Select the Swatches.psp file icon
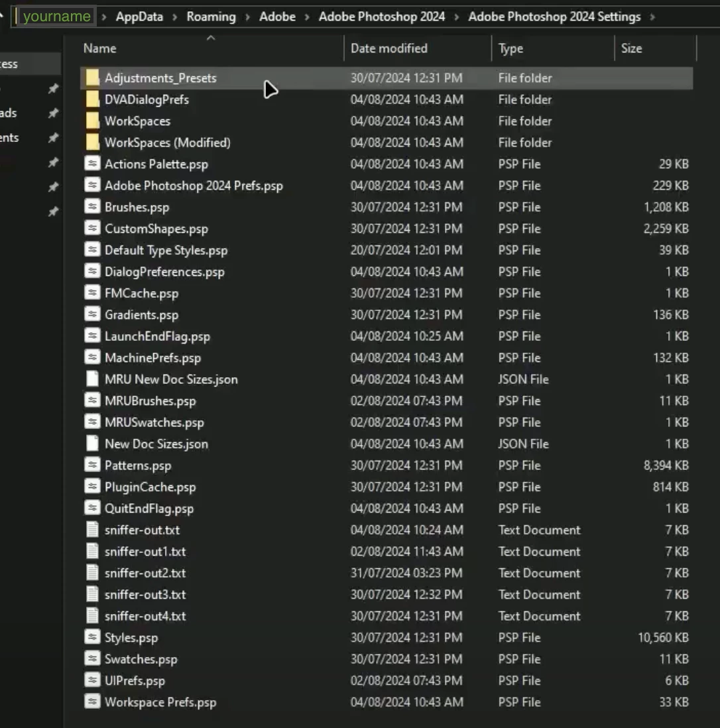The width and height of the screenshot is (720, 728). pyautogui.click(x=92, y=658)
